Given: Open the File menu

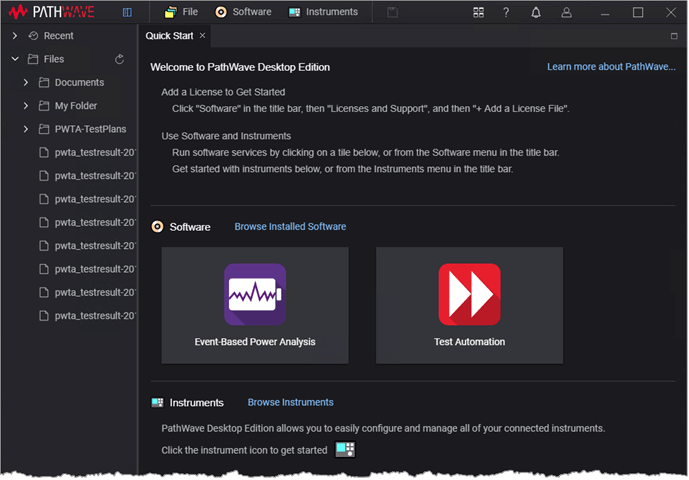Looking at the screenshot, I should click(x=181, y=12).
